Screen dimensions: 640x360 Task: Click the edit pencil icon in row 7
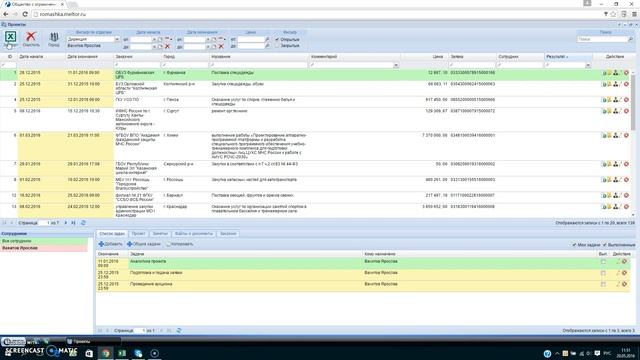pos(620,164)
